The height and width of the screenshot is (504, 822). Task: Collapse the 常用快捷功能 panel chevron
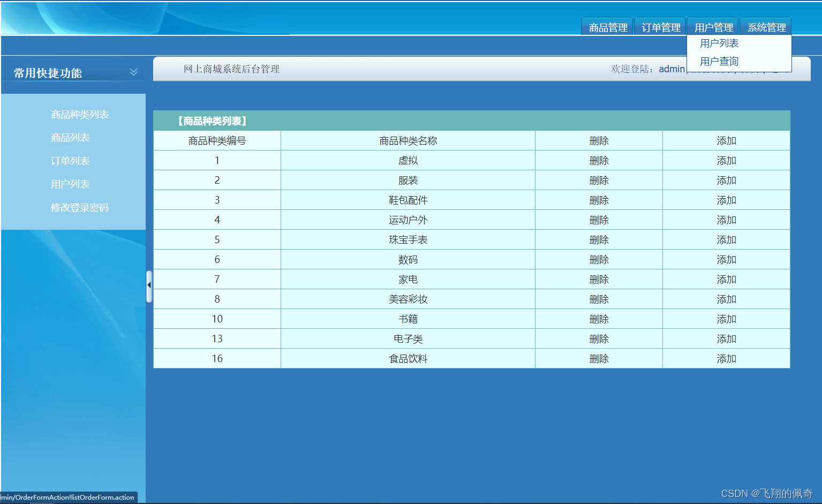[x=133, y=72]
